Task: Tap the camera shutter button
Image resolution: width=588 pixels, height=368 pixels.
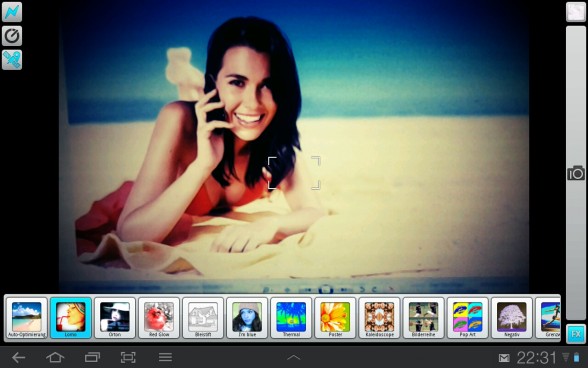Action: pos(576,173)
